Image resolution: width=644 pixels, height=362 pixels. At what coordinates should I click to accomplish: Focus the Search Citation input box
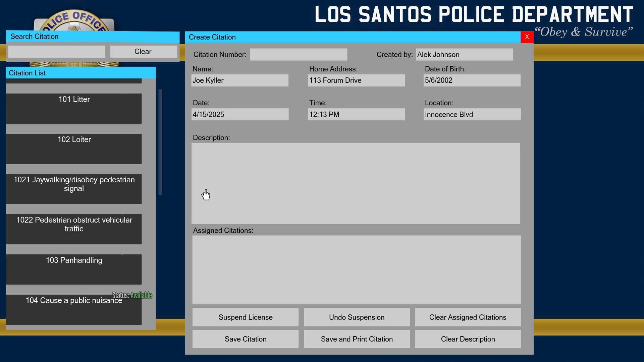(57, 52)
